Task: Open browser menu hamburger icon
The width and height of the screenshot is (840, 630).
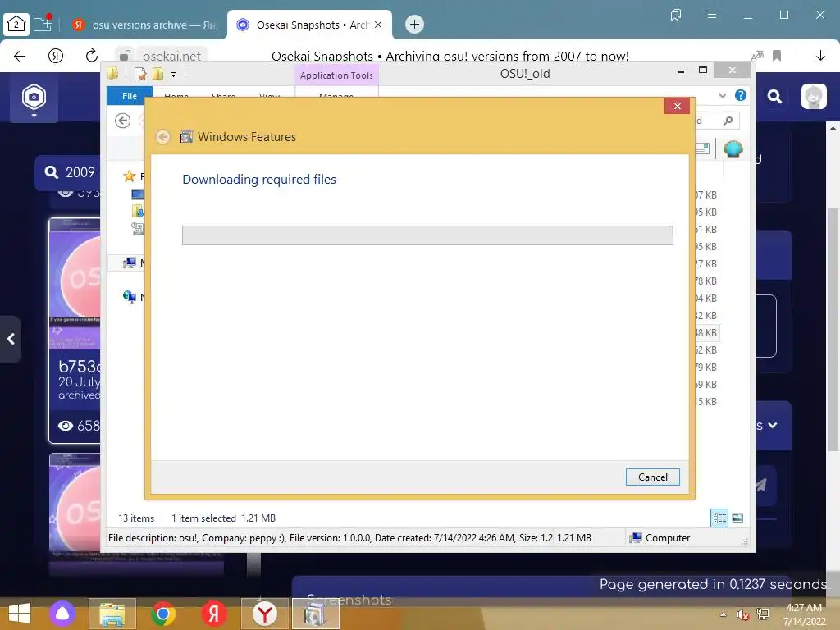Action: pos(711,15)
